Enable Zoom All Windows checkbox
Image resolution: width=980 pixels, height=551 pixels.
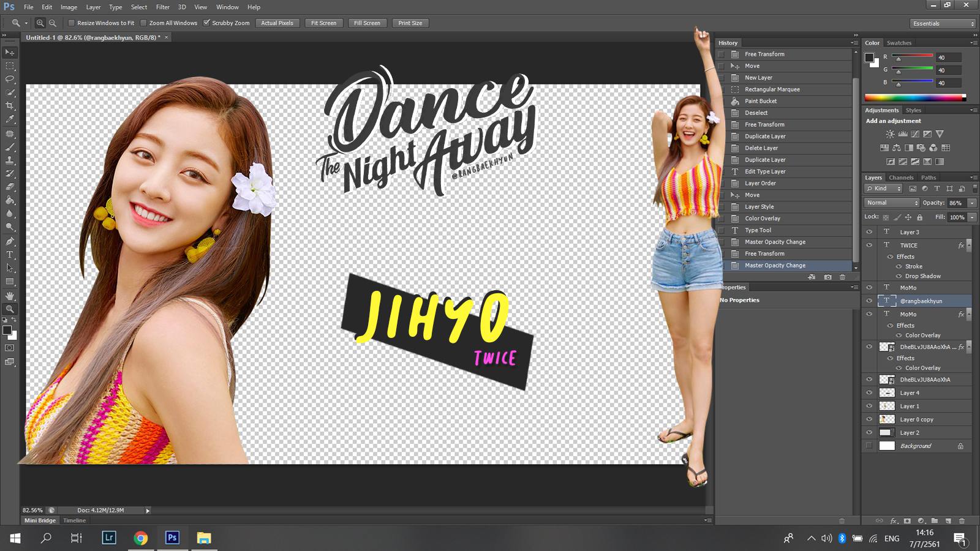[x=143, y=23]
